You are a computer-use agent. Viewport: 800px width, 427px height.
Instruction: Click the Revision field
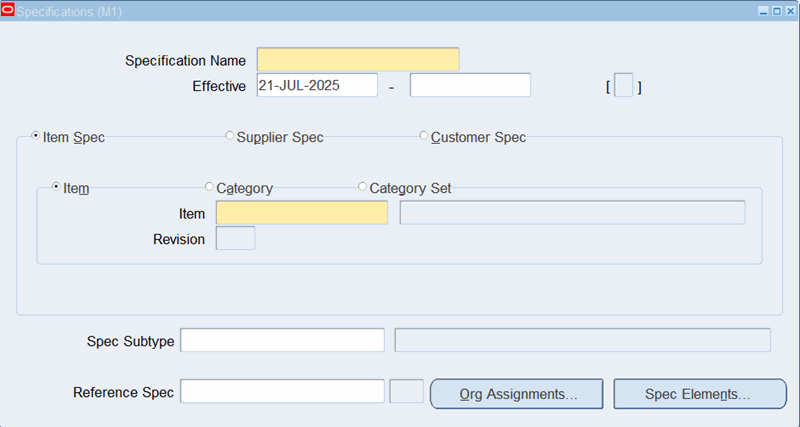pyautogui.click(x=235, y=239)
